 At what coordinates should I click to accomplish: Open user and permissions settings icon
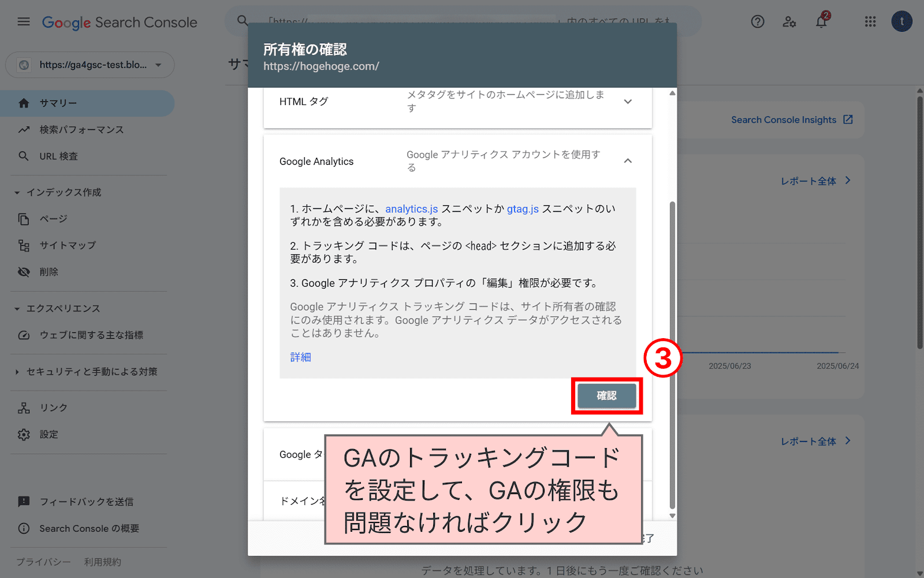[789, 22]
